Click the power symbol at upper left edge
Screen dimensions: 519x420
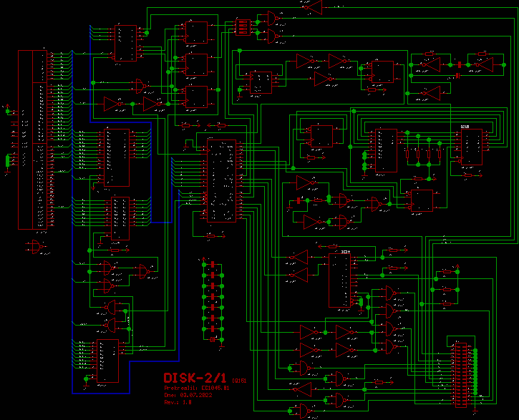[x=8, y=109]
